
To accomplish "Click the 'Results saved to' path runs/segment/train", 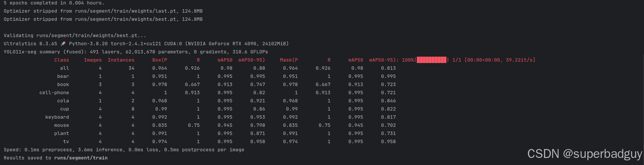I will click(x=81, y=158).
